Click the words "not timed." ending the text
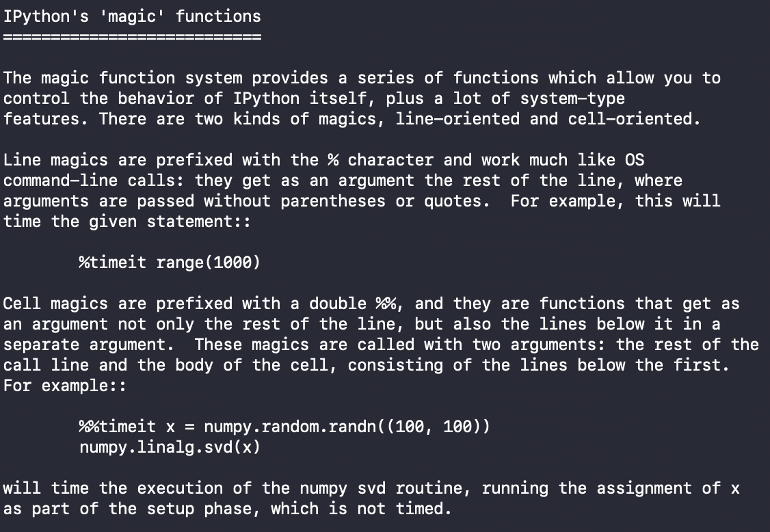The width and height of the screenshot is (770, 532). (x=405, y=509)
